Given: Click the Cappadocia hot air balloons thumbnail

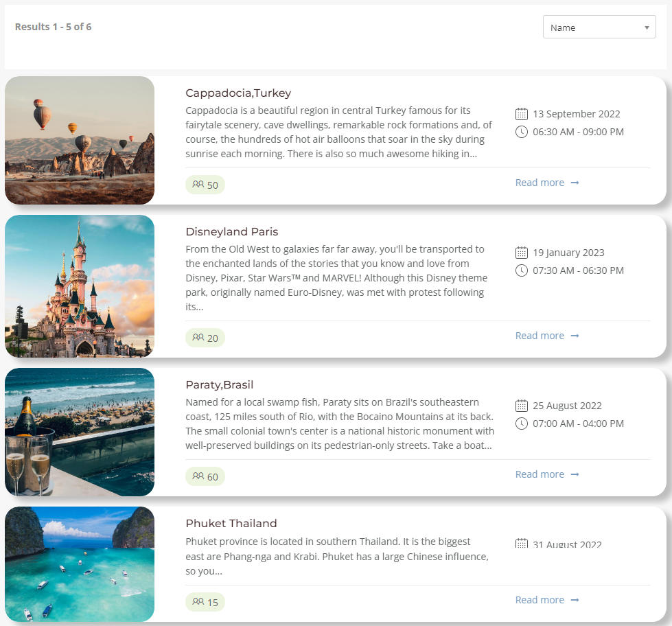Looking at the screenshot, I should click(80, 141).
